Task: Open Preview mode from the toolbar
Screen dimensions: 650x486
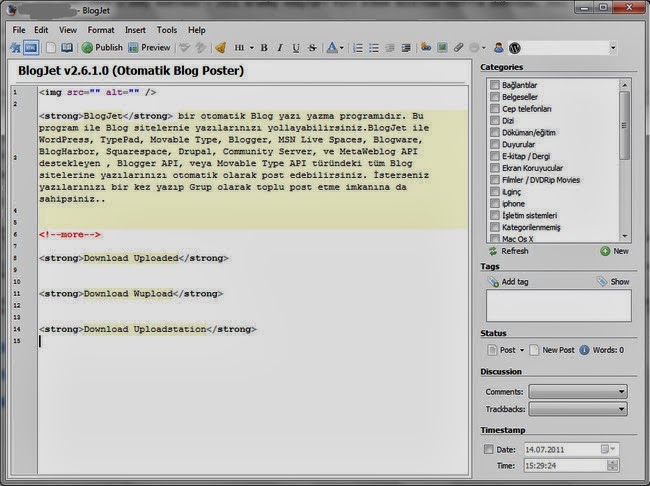Action: (149, 48)
